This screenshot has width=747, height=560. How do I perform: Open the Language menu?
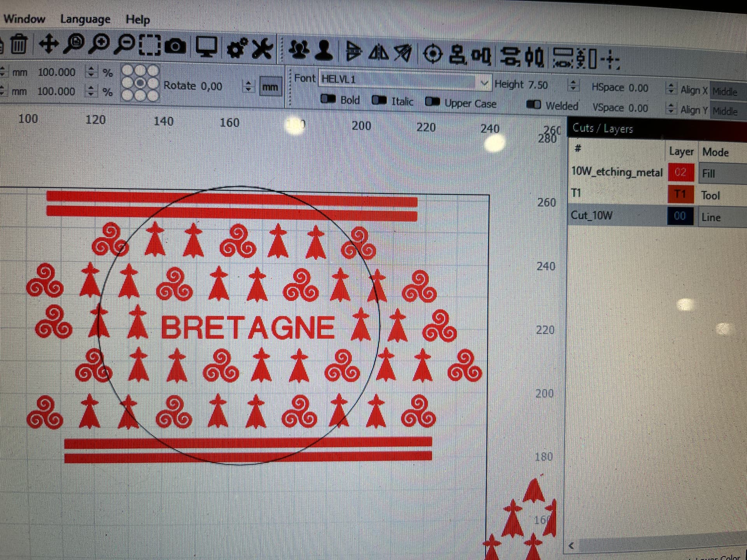[x=85, y=19]
